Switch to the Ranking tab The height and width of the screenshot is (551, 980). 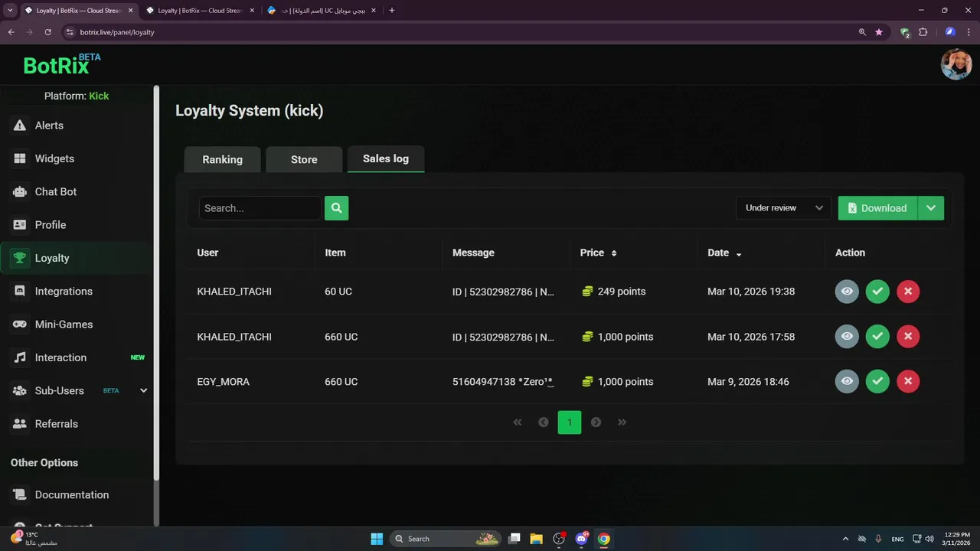[222, 159]
